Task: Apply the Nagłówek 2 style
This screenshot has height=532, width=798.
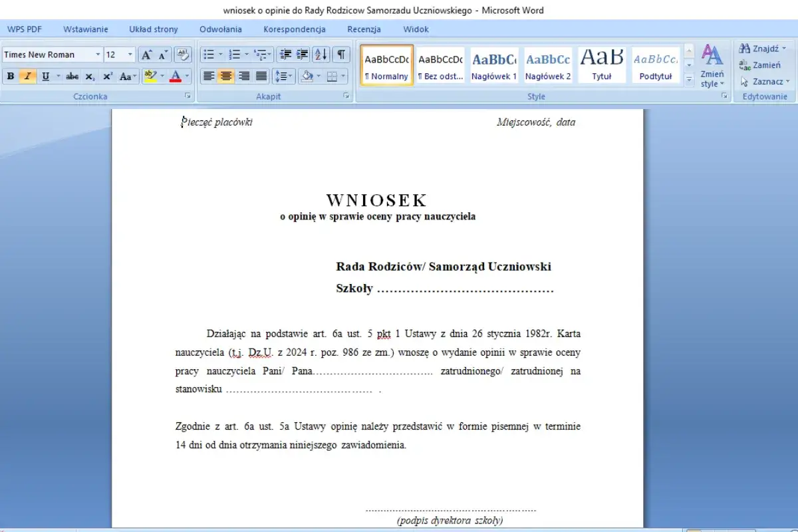Action: pyautogui.click(x=548, y=65)
